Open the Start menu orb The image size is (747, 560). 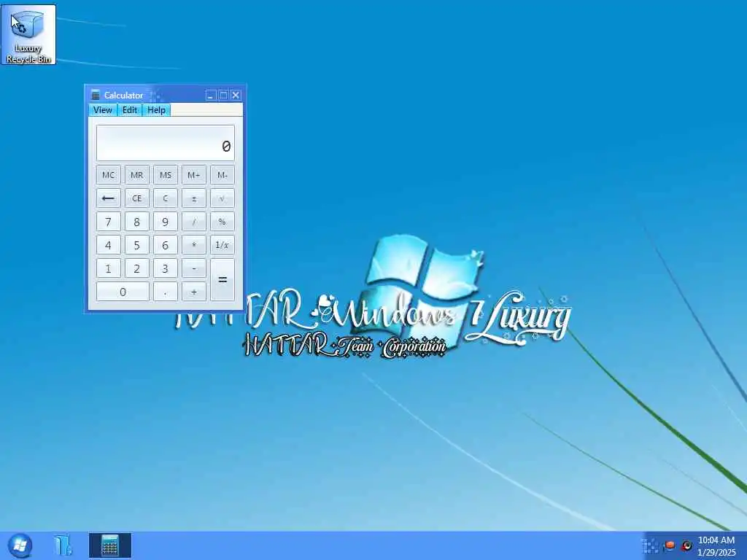(x=20, y=545)
